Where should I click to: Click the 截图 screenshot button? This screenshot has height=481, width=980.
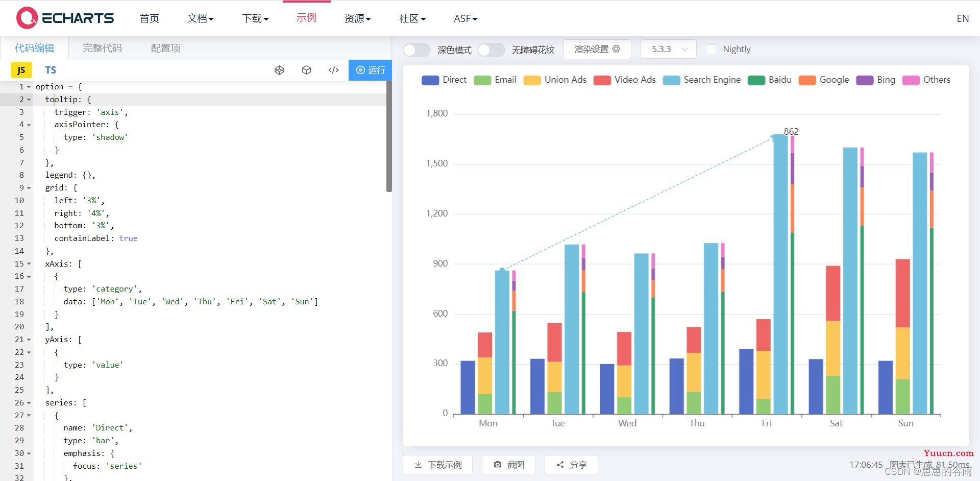(x=509, y=465)
